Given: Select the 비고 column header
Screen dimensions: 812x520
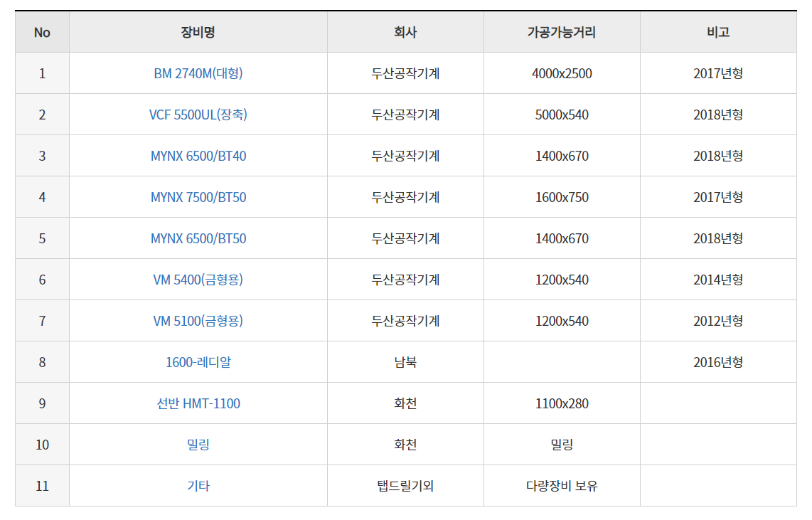Looking at the screenshot, I should pyautogui.click(x=718, y=32).
